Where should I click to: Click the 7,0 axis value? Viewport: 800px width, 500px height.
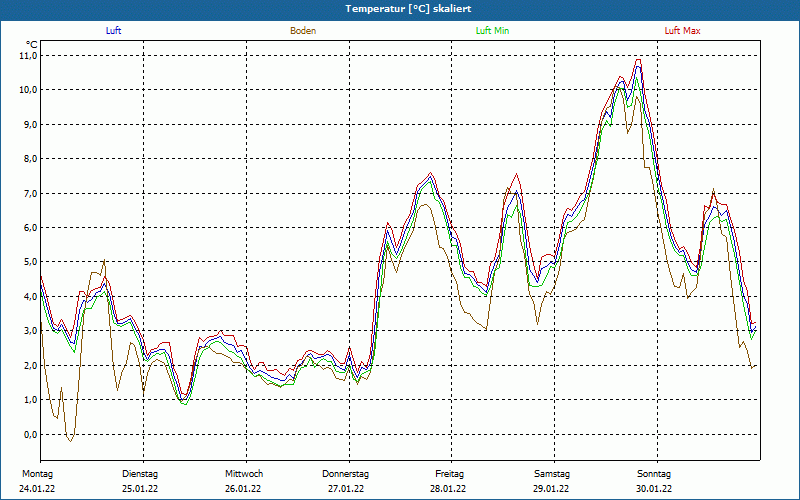[30, 193]
